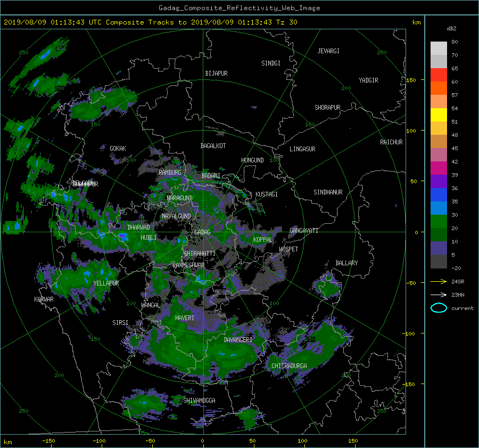Select the green 20 dBZ color swatch
479x448 pixels.
(x=439, y=222)
